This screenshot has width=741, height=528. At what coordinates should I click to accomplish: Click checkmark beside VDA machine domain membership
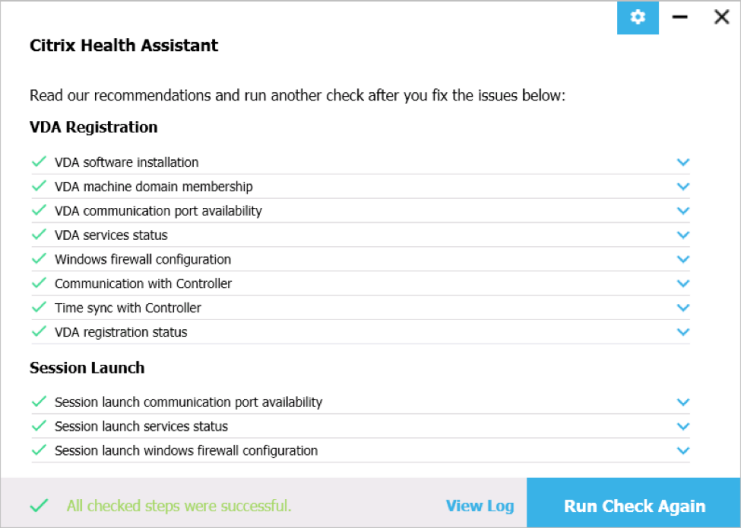(39, 186)
